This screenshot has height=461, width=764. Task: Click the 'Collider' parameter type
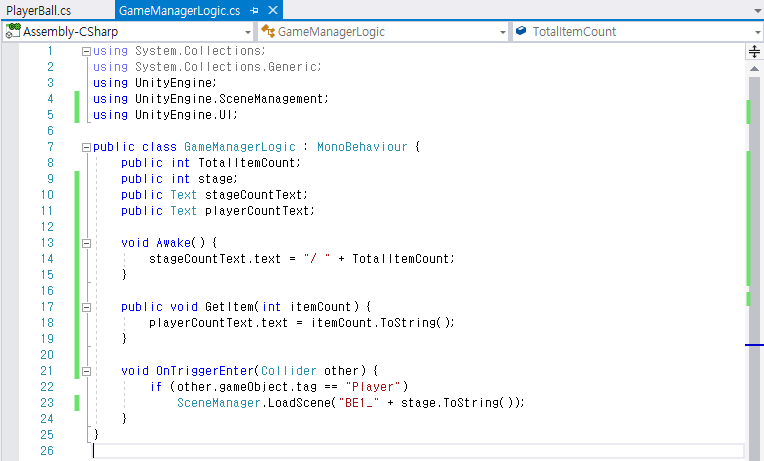click(288, 371)
